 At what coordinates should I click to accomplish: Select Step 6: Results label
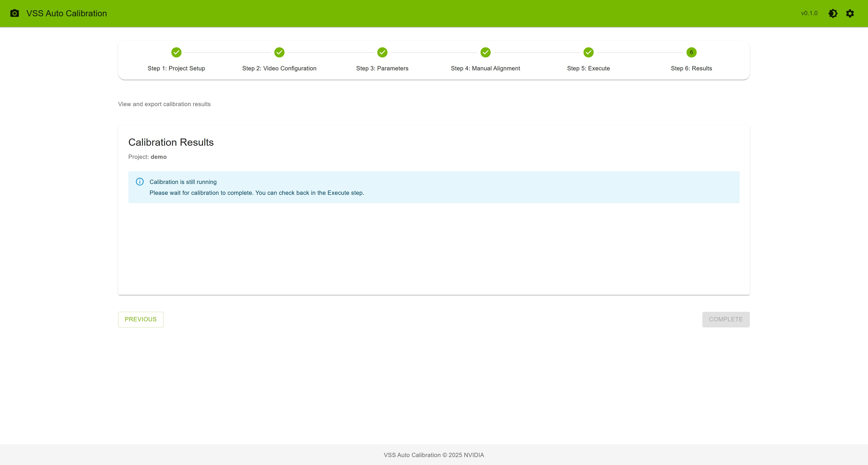[x=691, y=68]
